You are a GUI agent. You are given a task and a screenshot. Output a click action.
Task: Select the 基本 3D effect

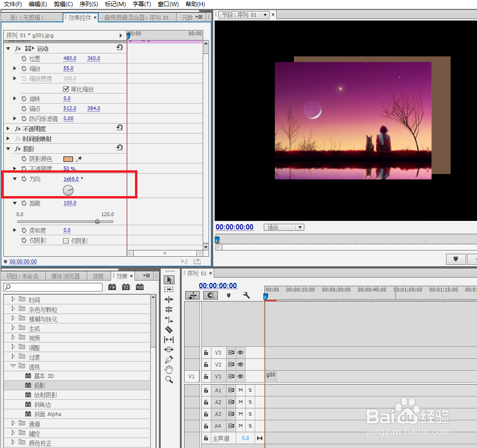[x=44, y=376]
